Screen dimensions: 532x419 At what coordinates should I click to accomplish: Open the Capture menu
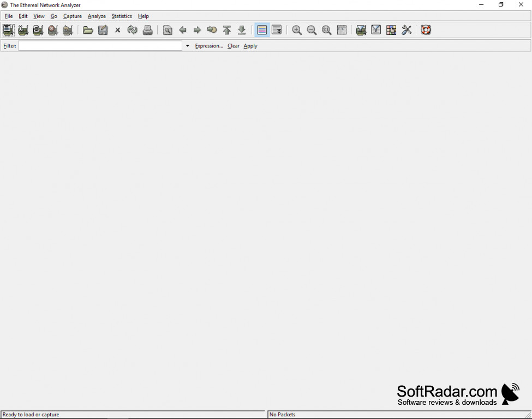(x=72, y=16)
